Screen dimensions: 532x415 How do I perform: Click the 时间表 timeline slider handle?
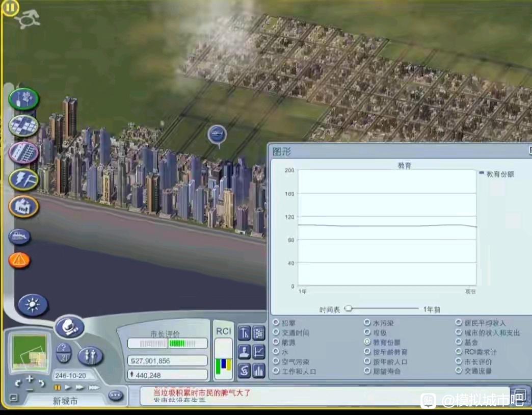click(x=349, y=308)
